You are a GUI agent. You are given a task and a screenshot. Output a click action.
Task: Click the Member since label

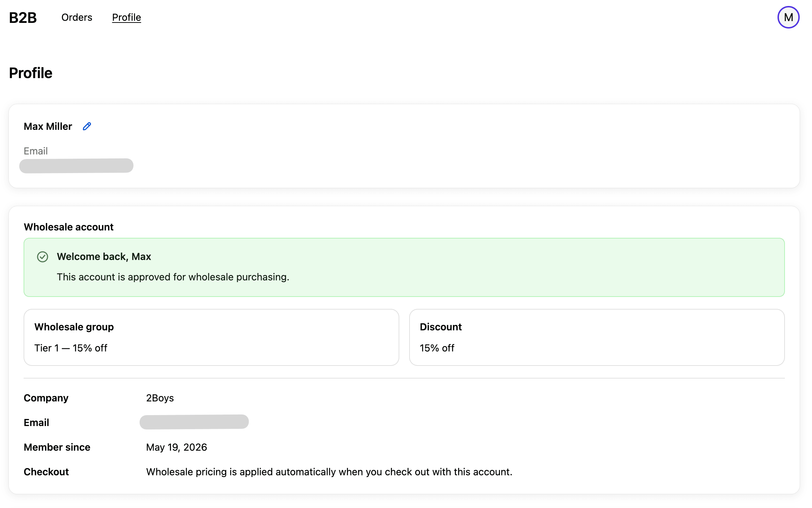coord(57,447)
